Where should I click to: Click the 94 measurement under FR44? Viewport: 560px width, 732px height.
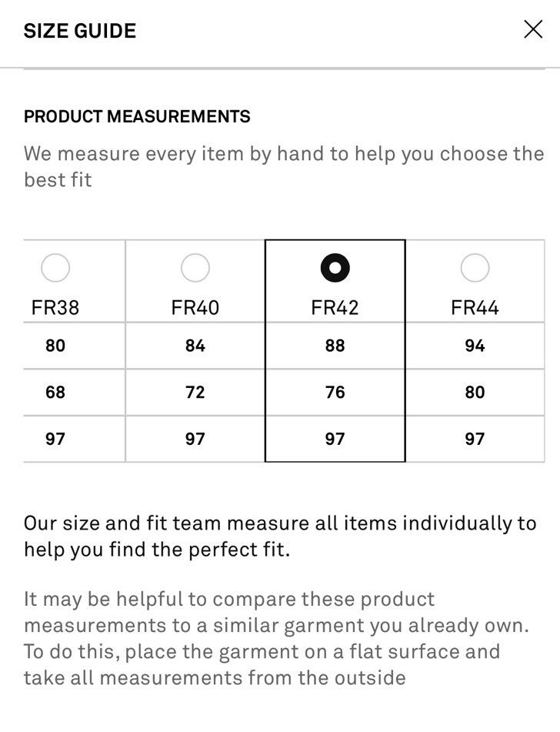pos(475,346)
